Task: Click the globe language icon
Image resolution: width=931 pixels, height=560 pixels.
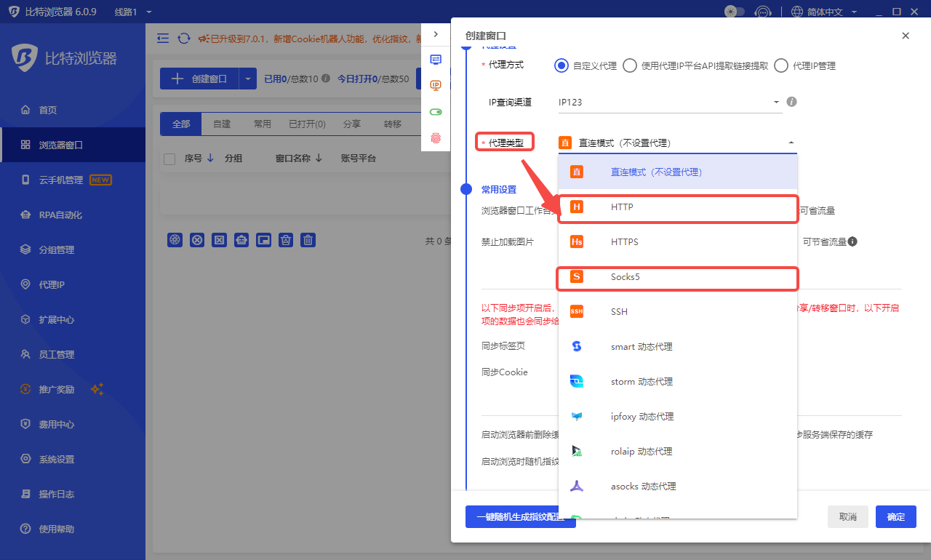Action: [797, 12]
